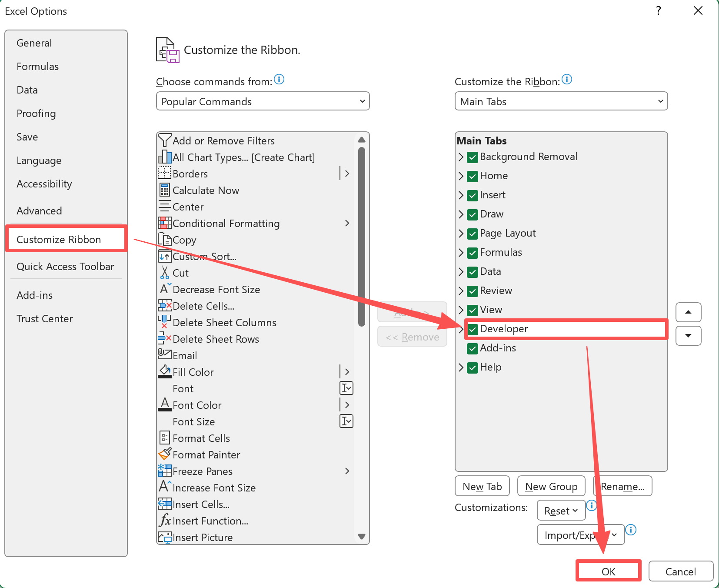Open the Reset customizations dropdown
Viewport: 719px width, 588px height.
(561, 511)
